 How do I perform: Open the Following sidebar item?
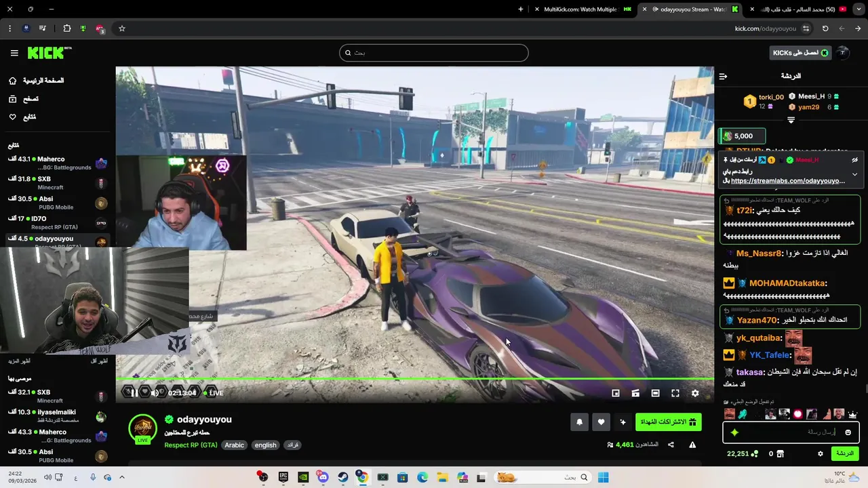click(22, 117)
